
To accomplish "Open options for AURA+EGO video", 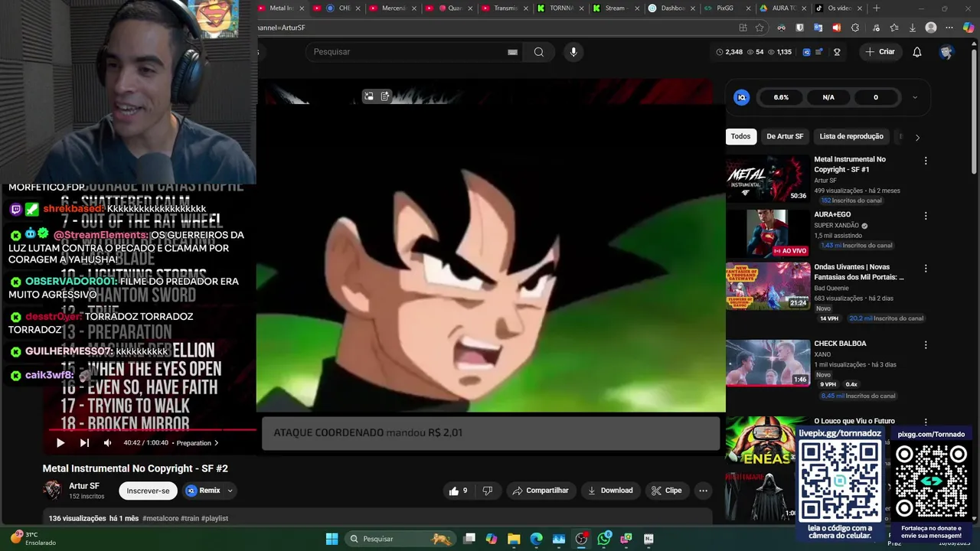I will [926, 216].
